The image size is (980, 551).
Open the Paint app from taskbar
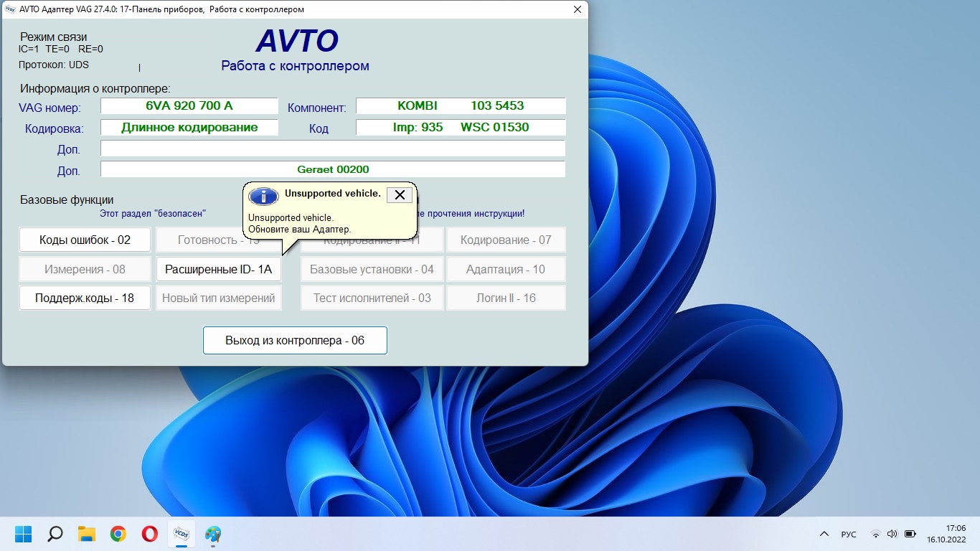[x=213, y=534]
